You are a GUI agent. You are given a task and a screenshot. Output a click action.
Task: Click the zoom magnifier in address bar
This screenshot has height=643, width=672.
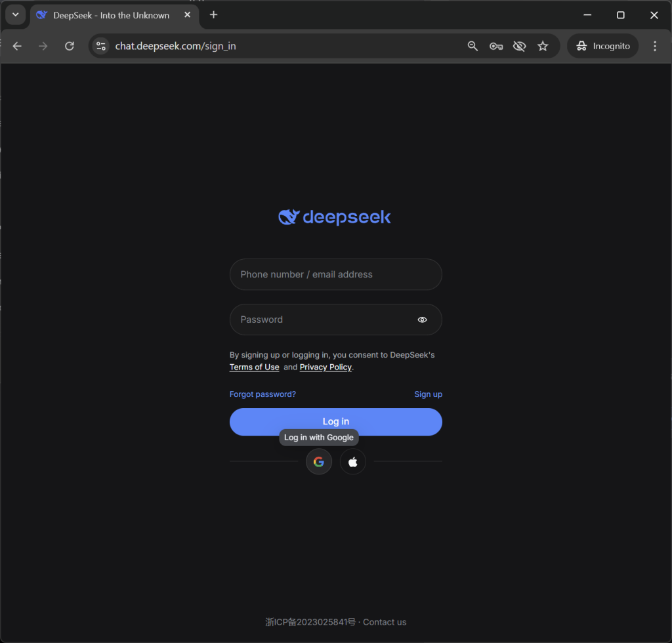coord(472,46)
